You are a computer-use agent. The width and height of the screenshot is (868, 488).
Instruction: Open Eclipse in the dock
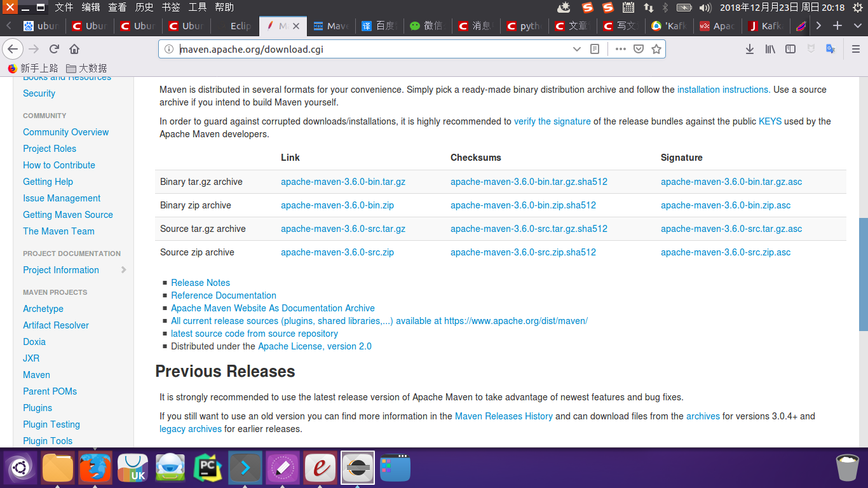pos(358,468)
